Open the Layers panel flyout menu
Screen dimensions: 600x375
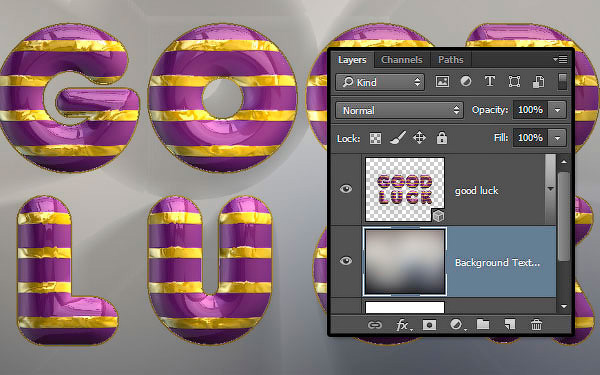pyautogui.click(x=560, y=60)
